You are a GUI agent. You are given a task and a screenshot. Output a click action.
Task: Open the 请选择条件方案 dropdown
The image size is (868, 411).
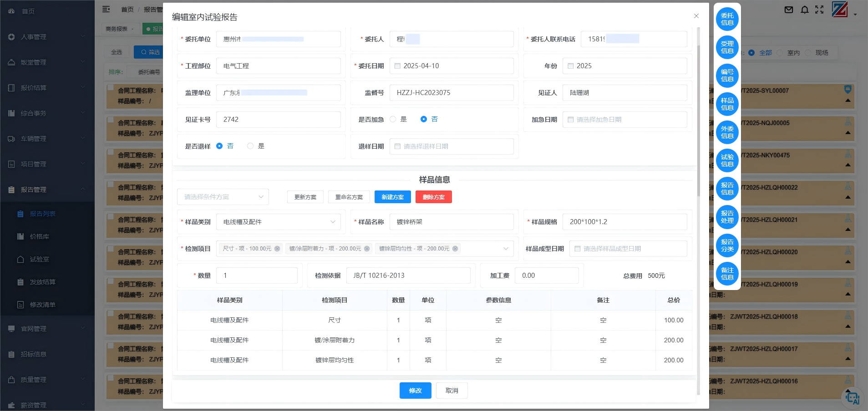[x=223, y=196]
